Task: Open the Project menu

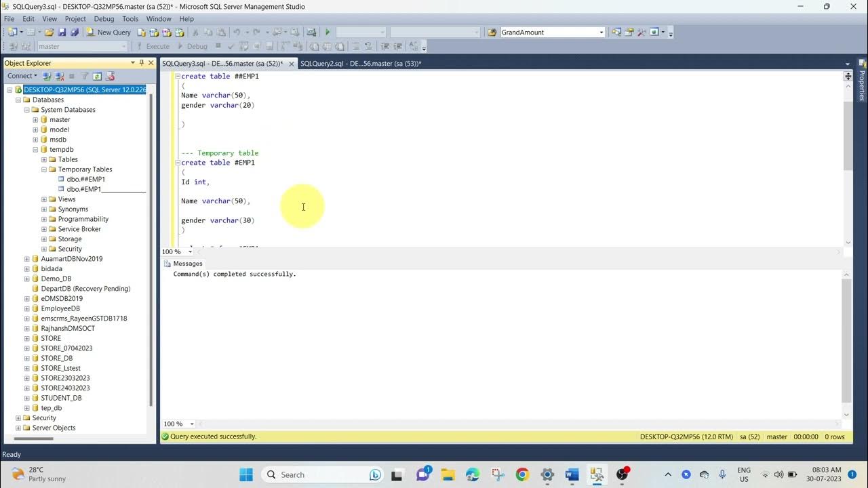Action: pos(75,19)
